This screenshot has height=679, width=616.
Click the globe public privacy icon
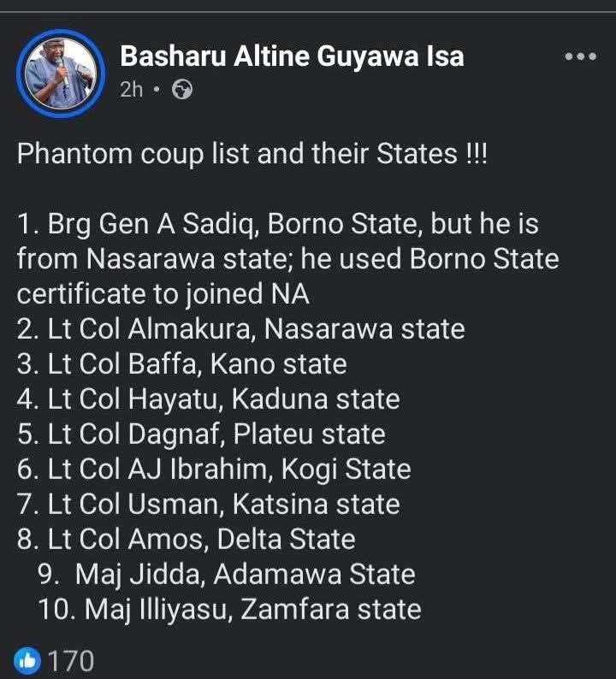pos(182,90)
